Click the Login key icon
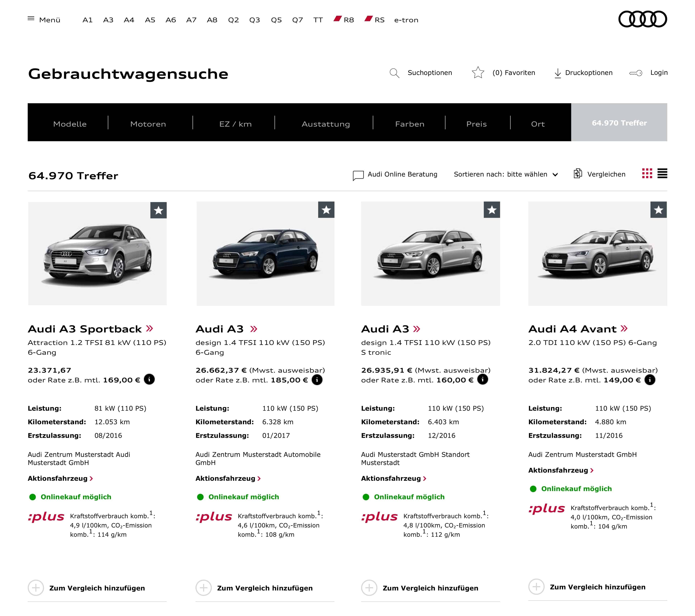This screenshot has height=616, width=695. tap(635, 73)
